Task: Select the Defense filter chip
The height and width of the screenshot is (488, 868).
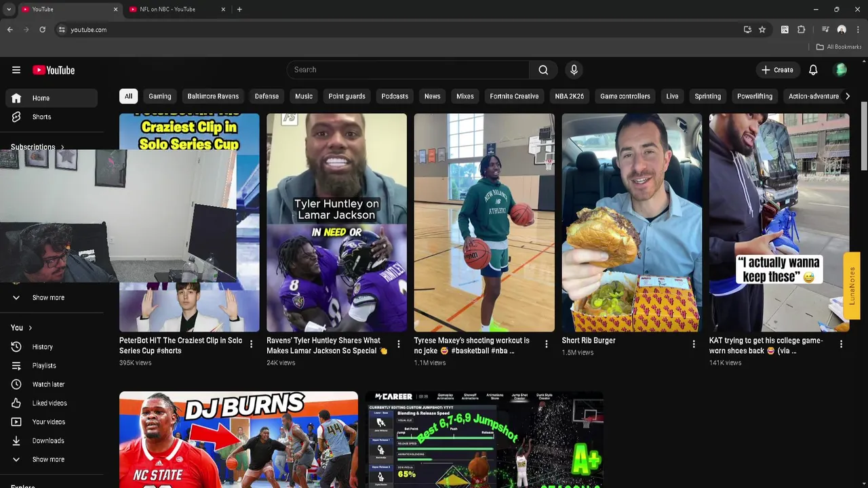Action: pos(267,96)
